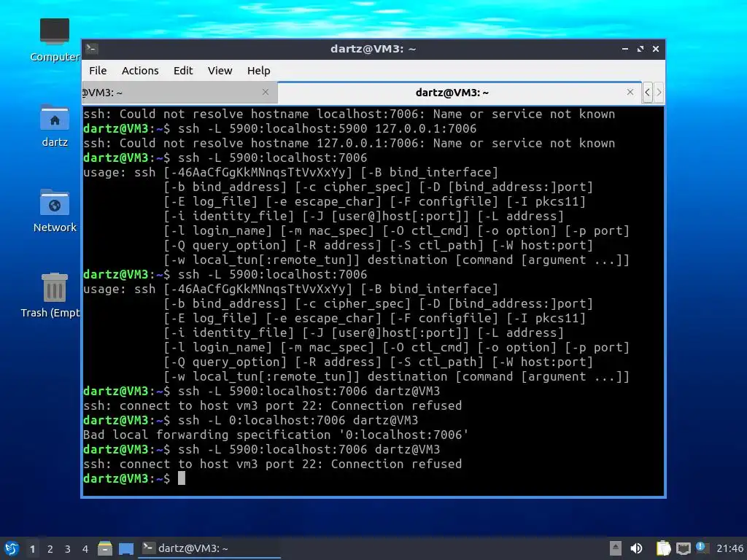This screenshot has height=560, width=747.
Task: Switch to workspace 2
Action: pyautogui.click(x=50, y=549)
